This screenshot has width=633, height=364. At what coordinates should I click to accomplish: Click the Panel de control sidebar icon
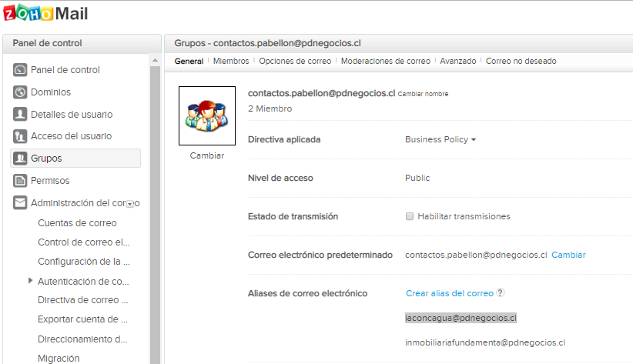pyautogui.click(x=20, y=70)
